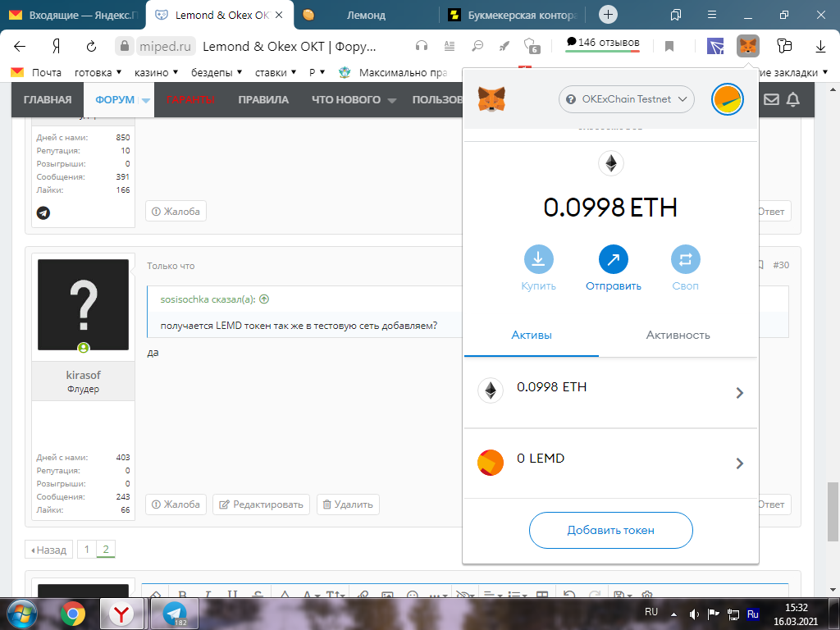The width and height of the screenshot is (840, 630).
Task: Switch to the Активность tab
Action: click(x=678, y=336)
